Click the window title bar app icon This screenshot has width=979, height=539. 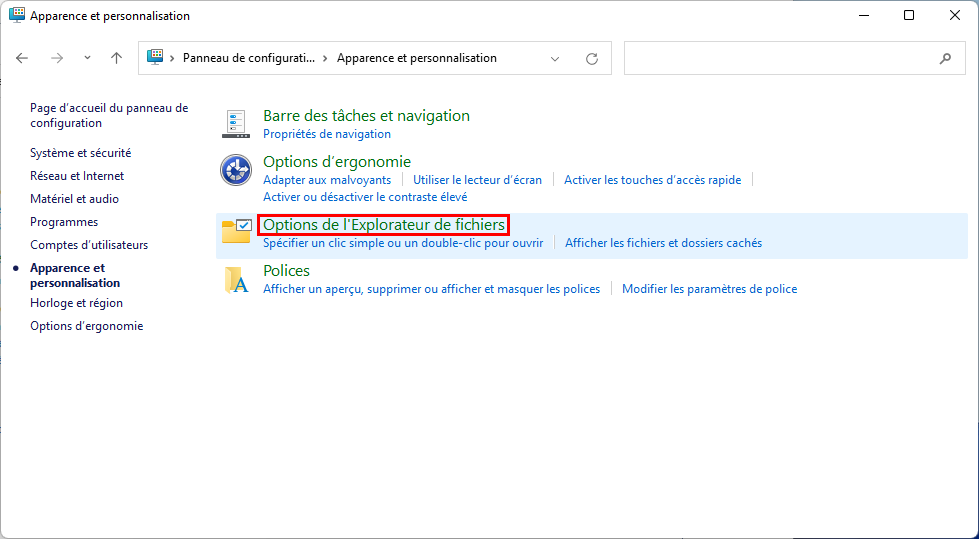click(x=17, y=16)
